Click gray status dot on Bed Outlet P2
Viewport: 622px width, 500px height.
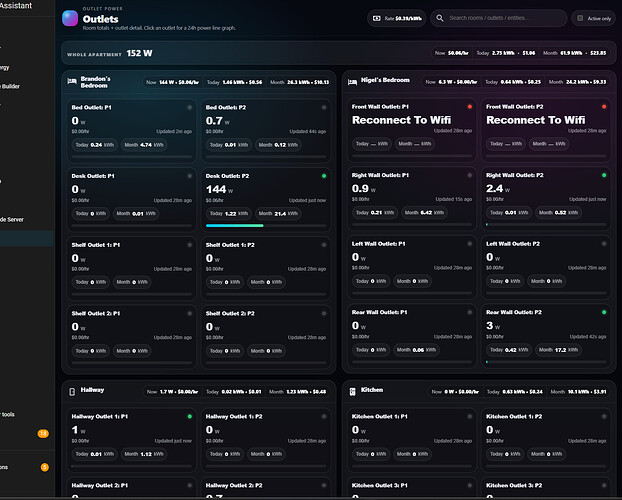324,107
